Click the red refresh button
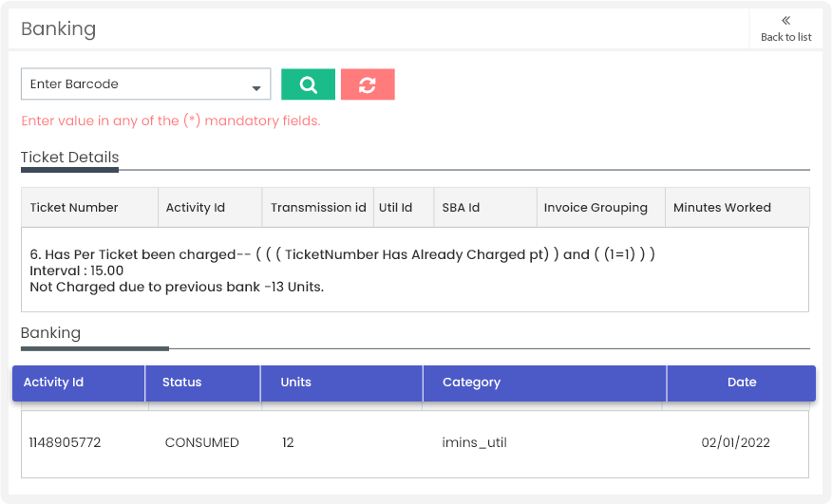The width and height of the screenshot is (832, 504). pyautogui.click(x=368, y=84)
